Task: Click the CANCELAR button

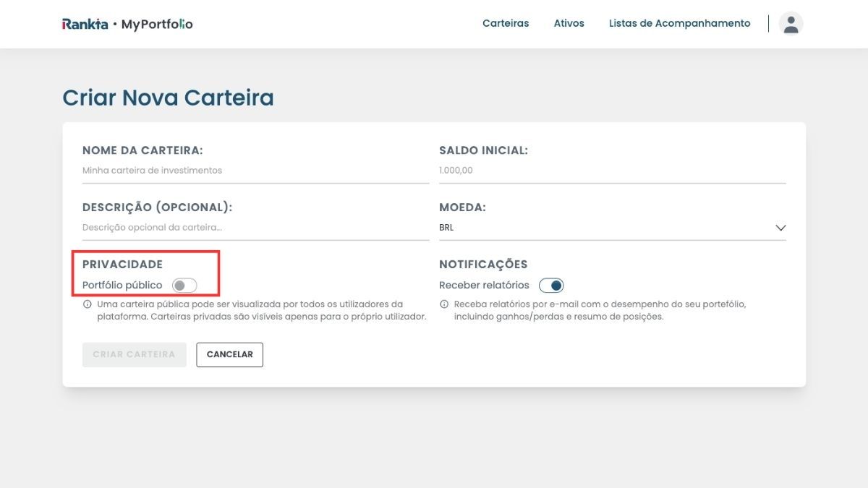Action: [229, 354]
